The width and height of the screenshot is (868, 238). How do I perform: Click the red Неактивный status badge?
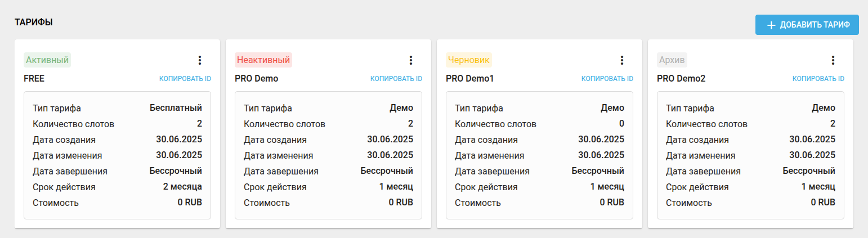click(x=263, y=60)
